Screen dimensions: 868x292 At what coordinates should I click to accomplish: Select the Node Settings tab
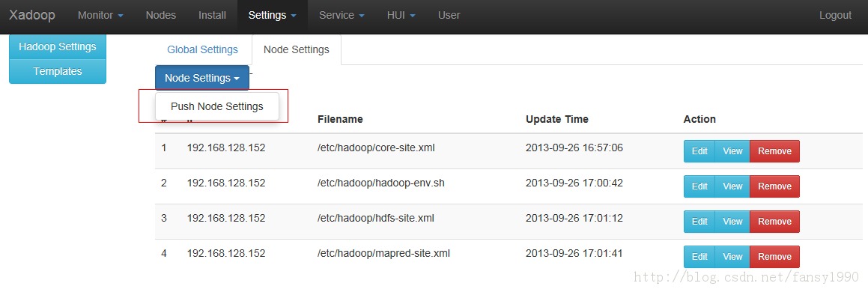(296, 49)
